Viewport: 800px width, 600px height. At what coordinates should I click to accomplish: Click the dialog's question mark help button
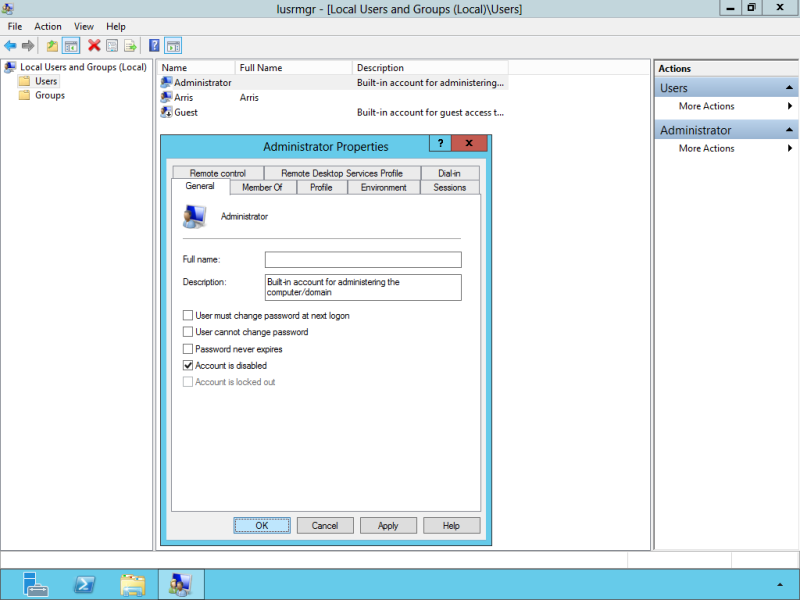(440, 143)
